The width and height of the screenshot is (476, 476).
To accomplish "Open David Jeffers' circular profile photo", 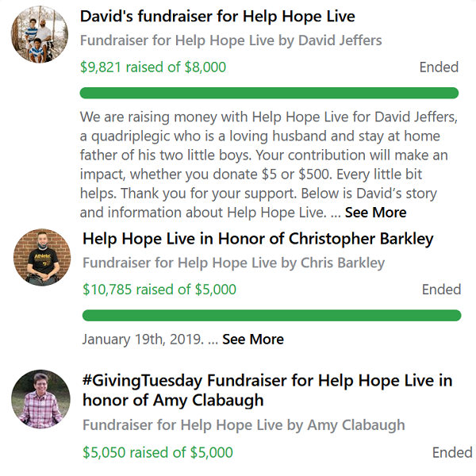I will point(40,34).
